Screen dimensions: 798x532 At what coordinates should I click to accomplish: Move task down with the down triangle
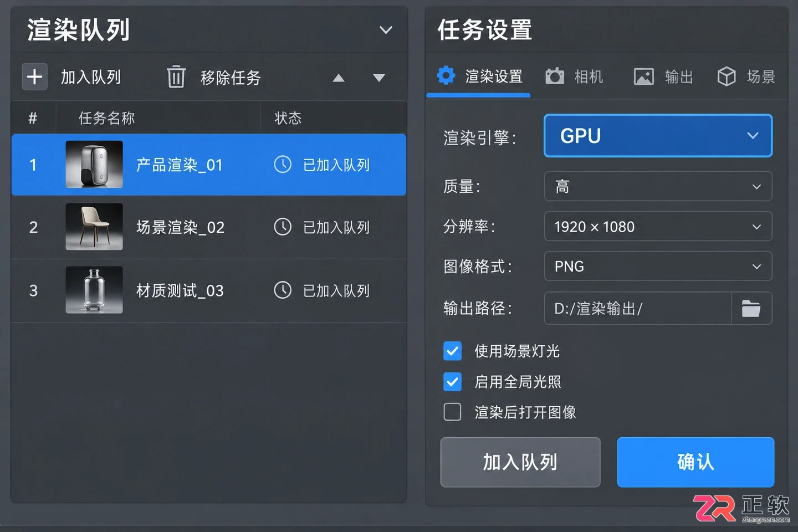pyautogui.click(x=379, y=78)
